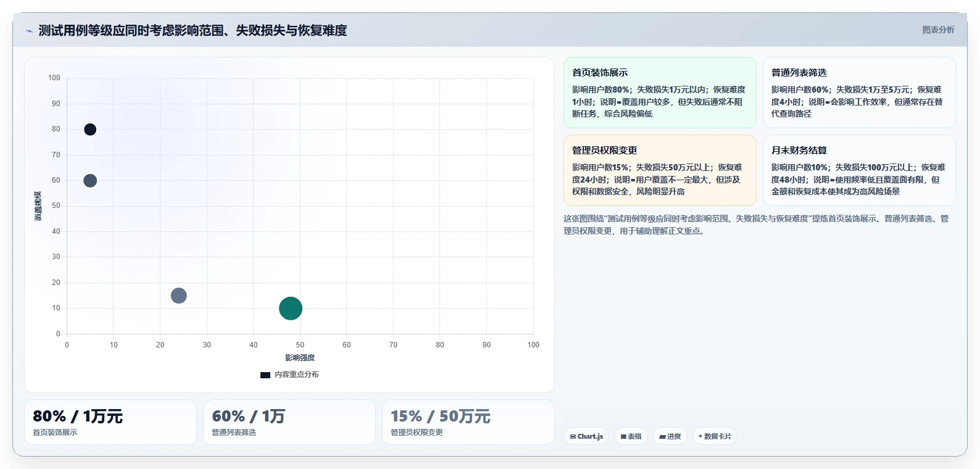The height and width of the screenshot is (469, 980).
Task: Open the 月末财务结算 card
Action: pos(859,170)
